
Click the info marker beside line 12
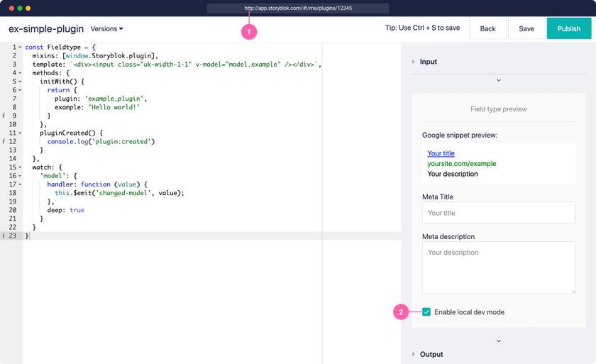[x=4, y=141]
